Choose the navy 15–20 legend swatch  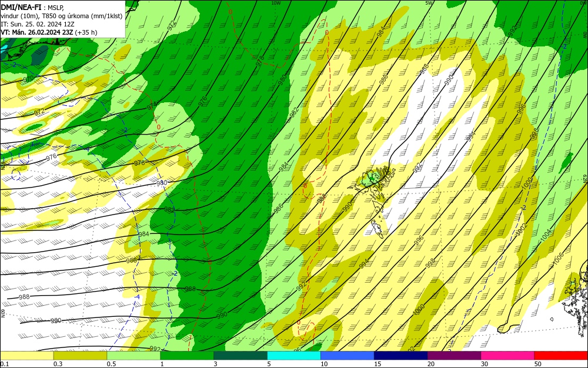point(401,355)
